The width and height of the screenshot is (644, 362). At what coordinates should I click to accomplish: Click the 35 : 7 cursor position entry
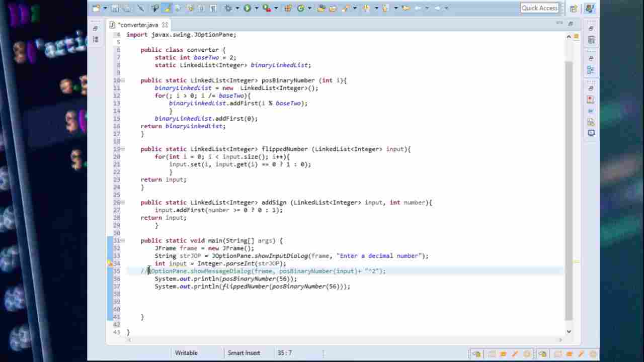pos(285,353)
